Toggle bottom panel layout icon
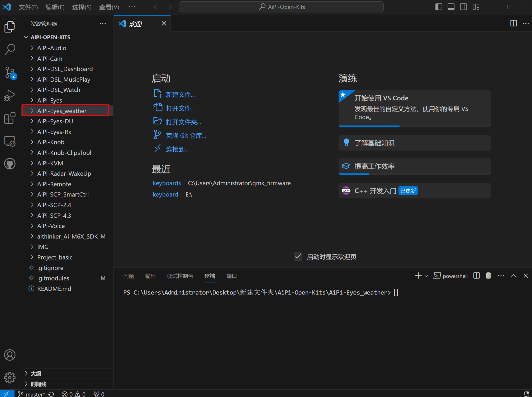Viewport: 532px width, 397px height. click(451, 7)
